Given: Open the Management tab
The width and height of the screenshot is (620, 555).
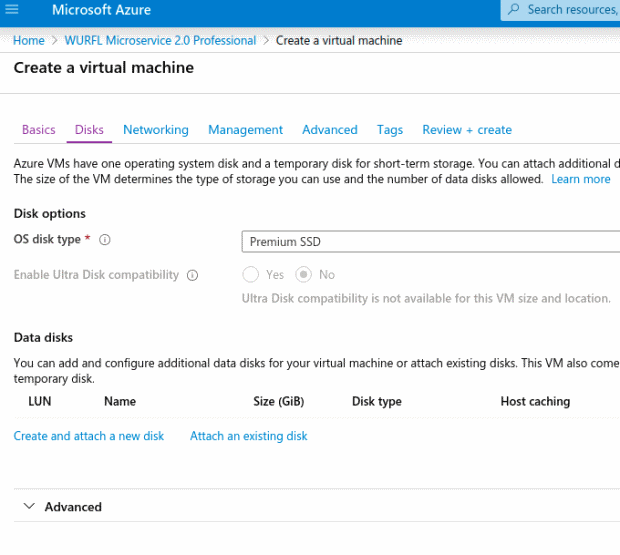Looking at the screenshot, I should pos(245,130).
